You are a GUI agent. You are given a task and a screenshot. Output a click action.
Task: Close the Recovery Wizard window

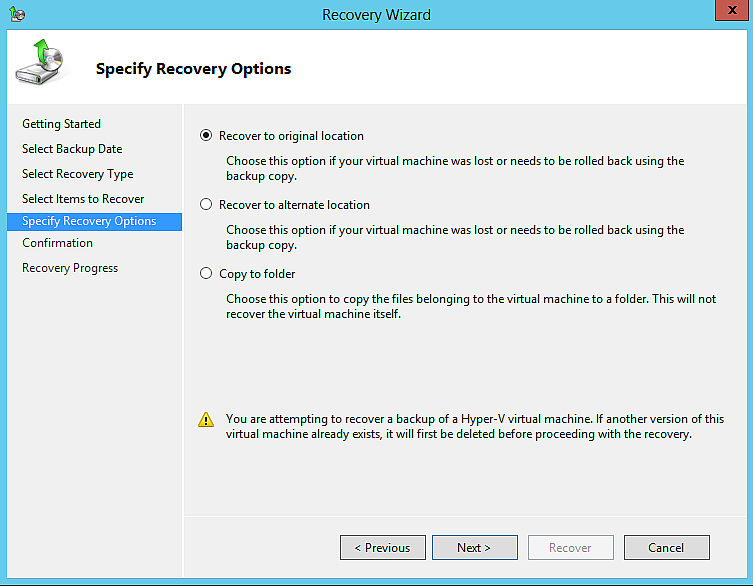click(x=732, y=10)
